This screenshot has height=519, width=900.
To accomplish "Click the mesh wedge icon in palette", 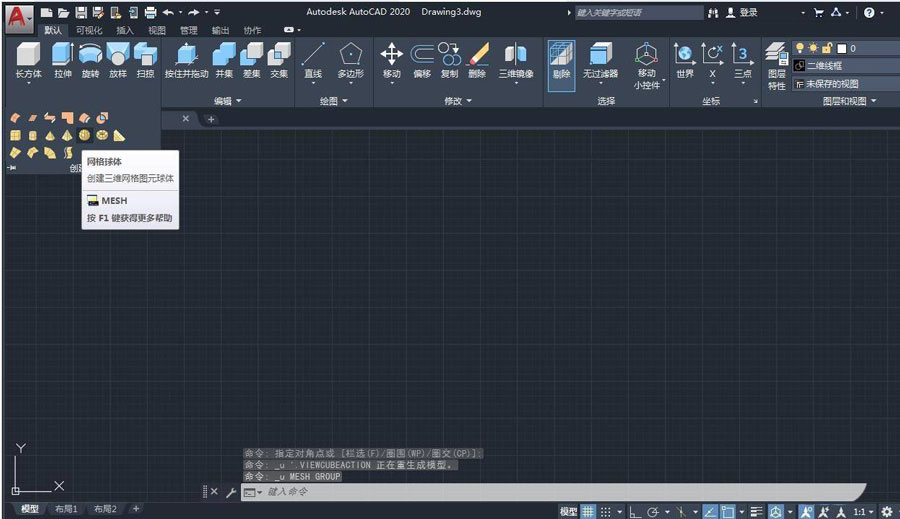I will coord(119,135).
